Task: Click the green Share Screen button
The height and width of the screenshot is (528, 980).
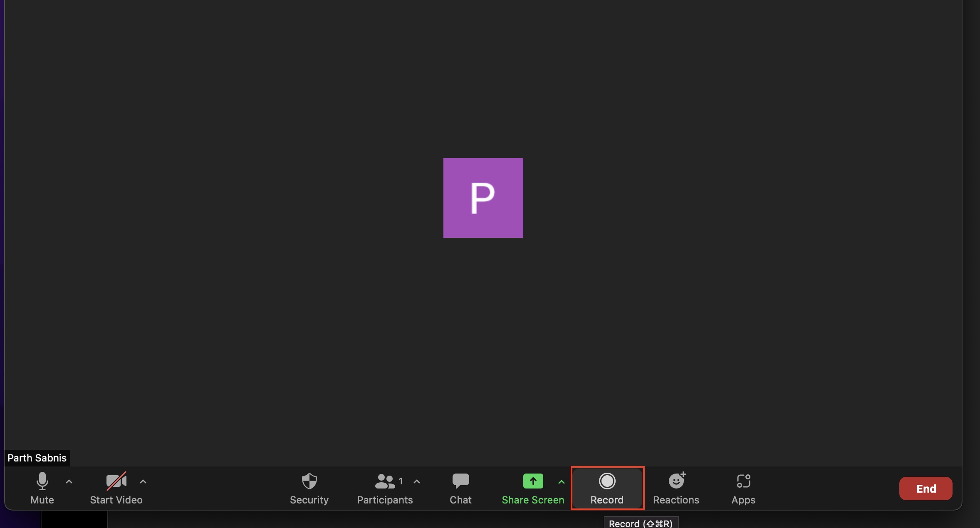Action: [x=533, y=488]
